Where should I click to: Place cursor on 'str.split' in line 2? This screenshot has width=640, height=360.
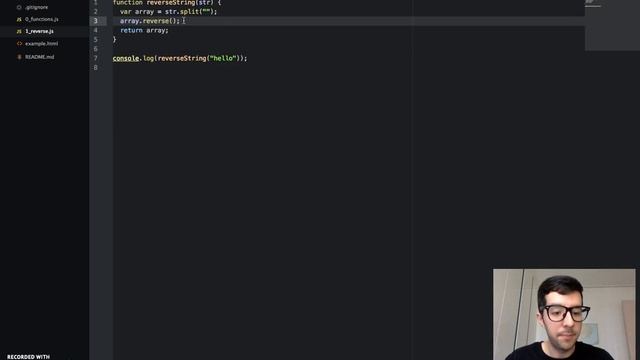(x=182, y=11)
